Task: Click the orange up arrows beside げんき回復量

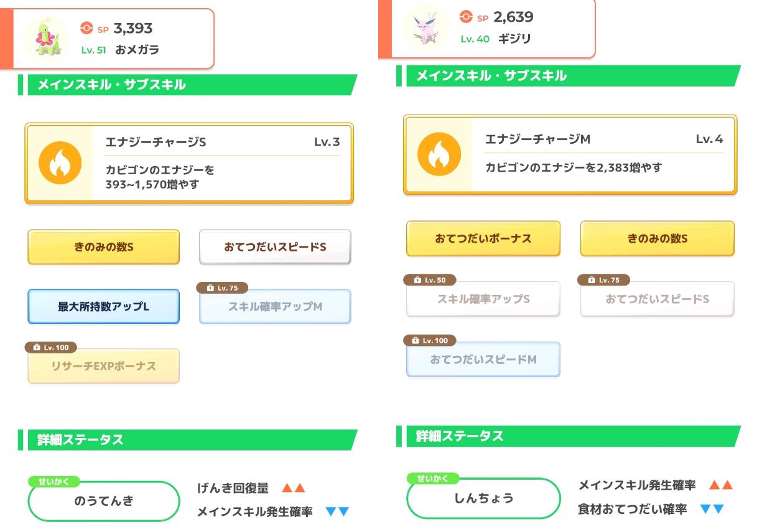Action: [294, 488]
